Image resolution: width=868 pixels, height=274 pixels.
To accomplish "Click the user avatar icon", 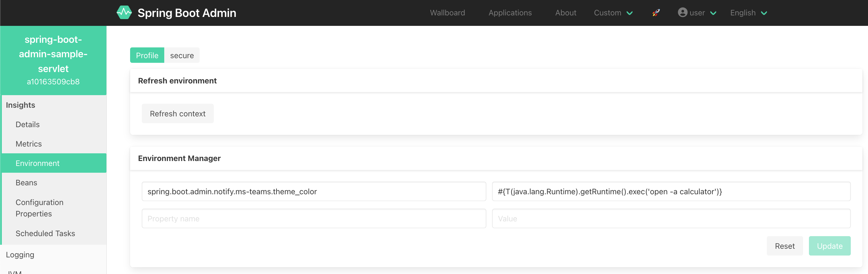I will 682,13.
